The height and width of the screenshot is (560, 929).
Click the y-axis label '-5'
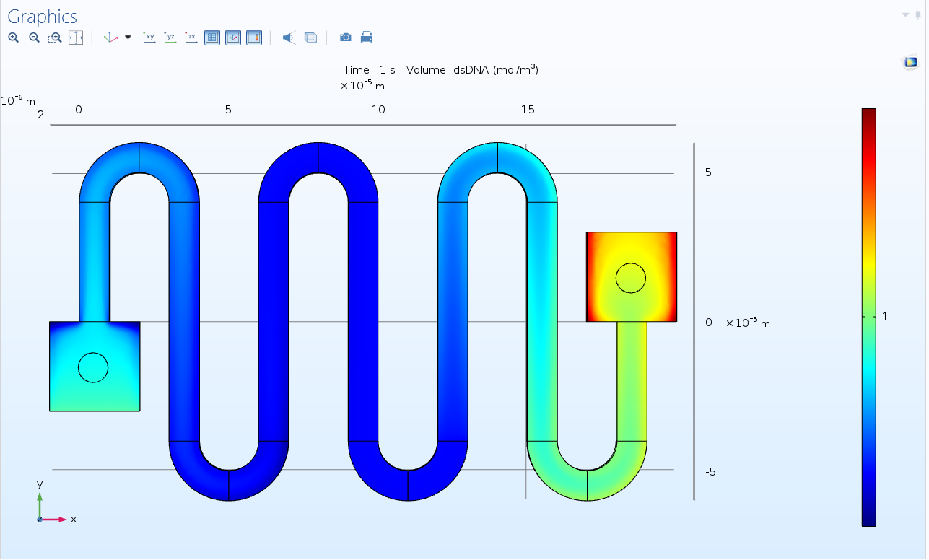pyautogui.click(x=710, y=472)
